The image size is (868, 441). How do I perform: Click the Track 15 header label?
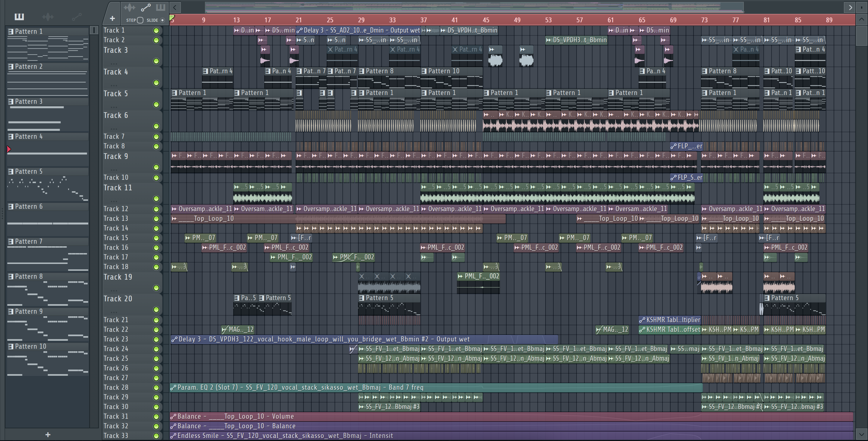click(x=115, y=238)
